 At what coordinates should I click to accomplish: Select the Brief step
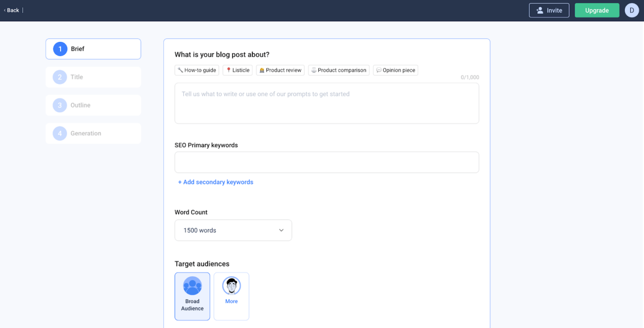point(93,49)
